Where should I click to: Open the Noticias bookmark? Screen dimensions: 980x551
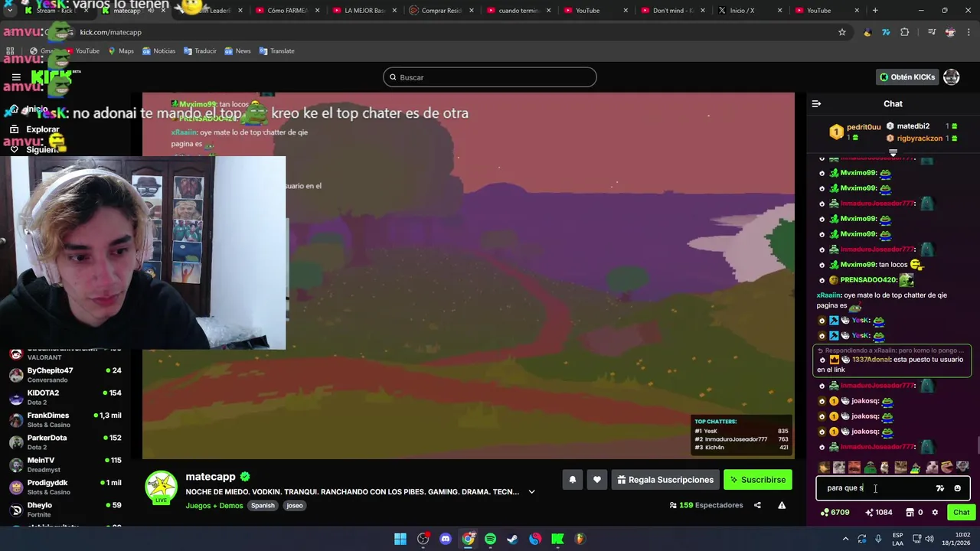pos(158,51)
